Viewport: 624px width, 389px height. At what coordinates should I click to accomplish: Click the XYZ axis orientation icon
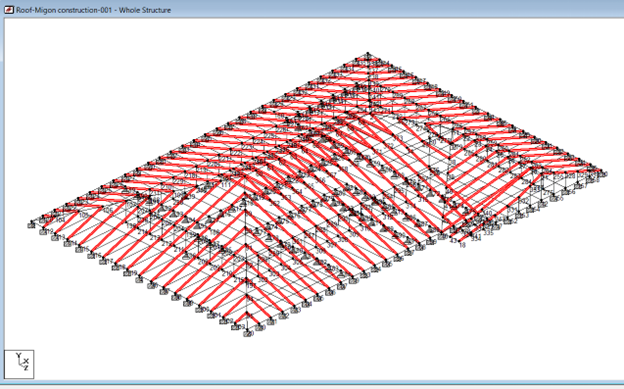tap(19, 364)
